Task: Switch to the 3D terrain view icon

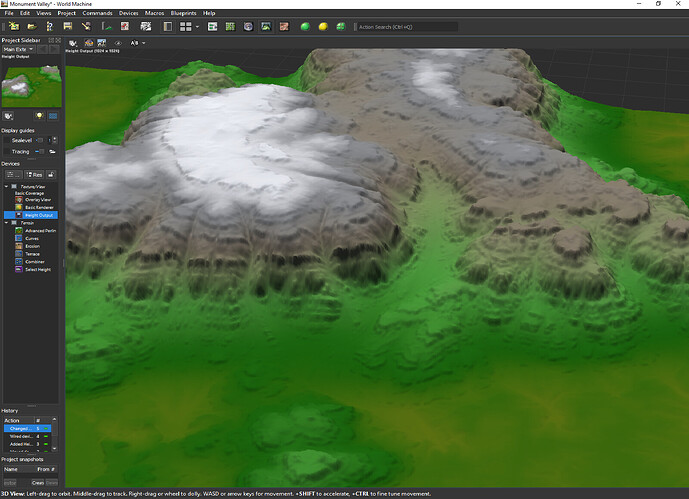Action: 266,27
